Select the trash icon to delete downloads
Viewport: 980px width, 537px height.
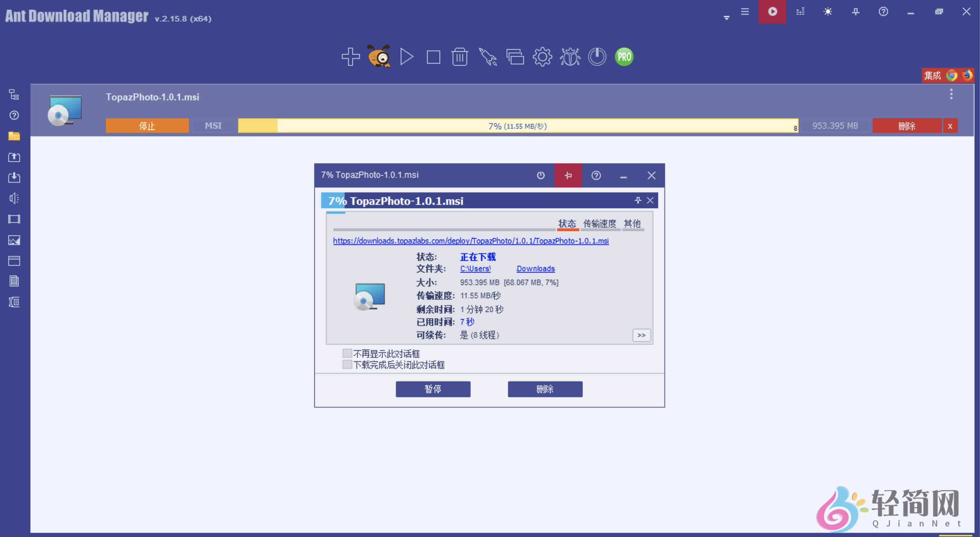[x=460, y=57]
